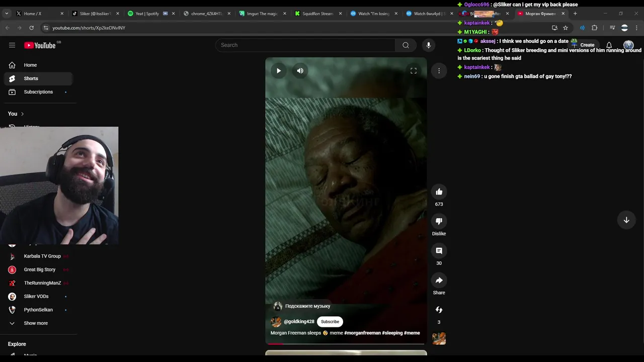Start voice search with the microphone
The width and height of the screenshot is (644, 362).
[x=429, y=45]
